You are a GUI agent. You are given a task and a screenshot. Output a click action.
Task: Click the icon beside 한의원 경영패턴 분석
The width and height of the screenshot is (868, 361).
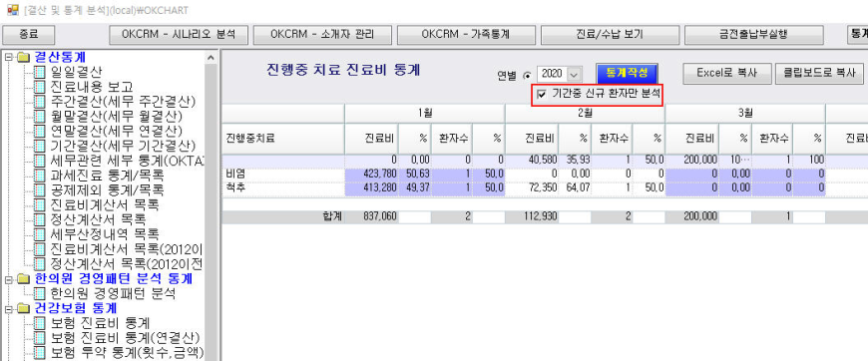[39, 293]
